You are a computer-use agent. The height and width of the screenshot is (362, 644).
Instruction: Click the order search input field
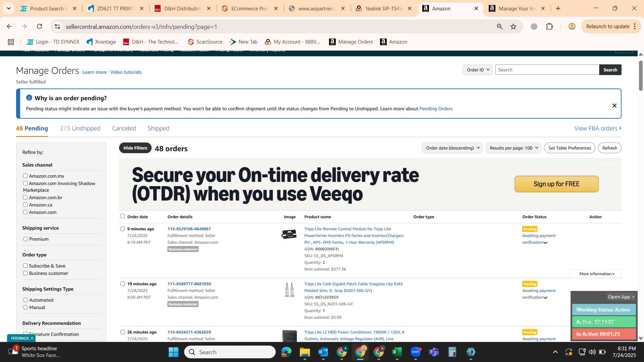pyautogui.click(x=547, y=70)
